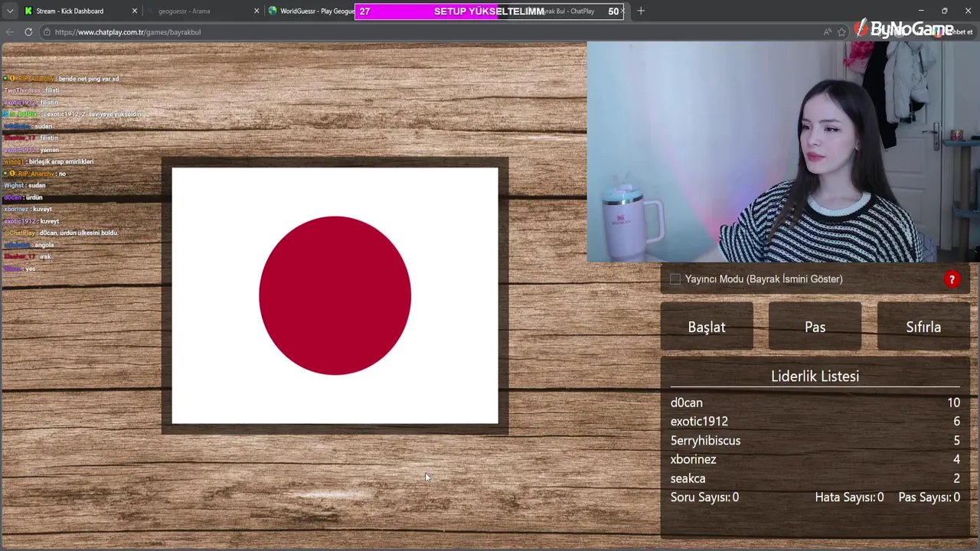This screenshot has width=980, height=551.
Task: Click the read aloud icon in address bar
Action: point(827,32)
